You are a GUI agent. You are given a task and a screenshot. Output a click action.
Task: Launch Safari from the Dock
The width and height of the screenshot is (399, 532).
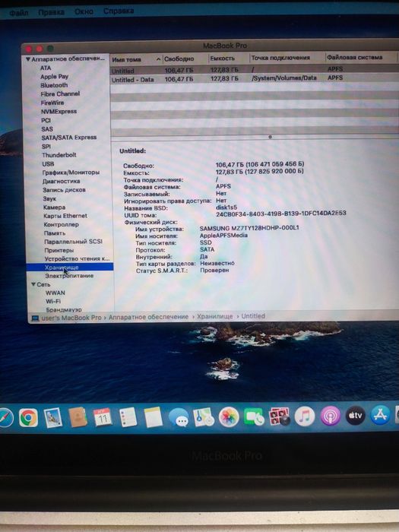6,418
